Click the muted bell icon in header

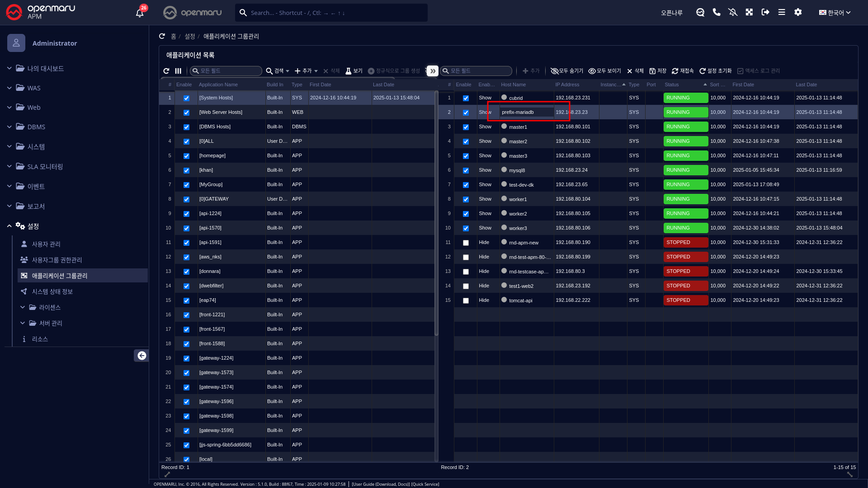pos(733,12)
